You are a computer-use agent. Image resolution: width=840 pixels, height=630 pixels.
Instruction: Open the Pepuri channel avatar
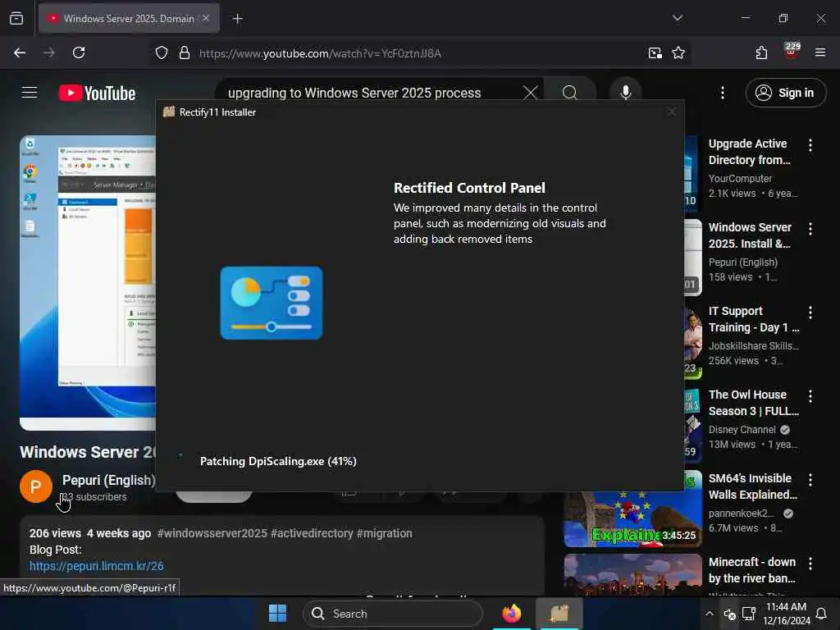point(36,486)
